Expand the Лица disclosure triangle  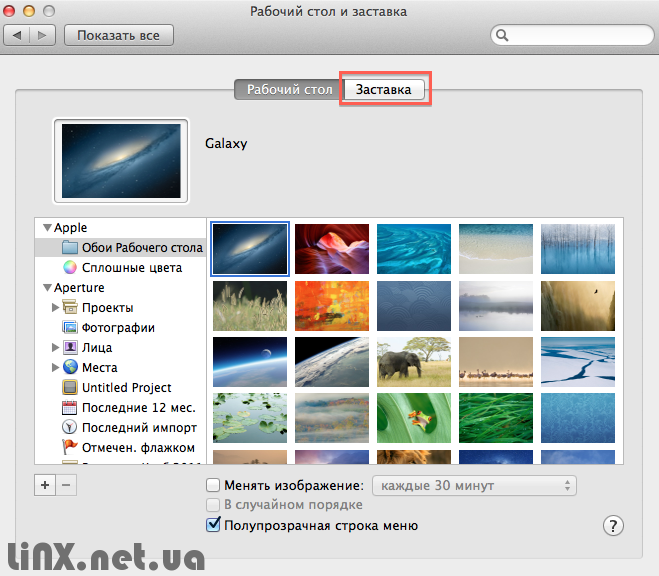[x=55, y=347]
